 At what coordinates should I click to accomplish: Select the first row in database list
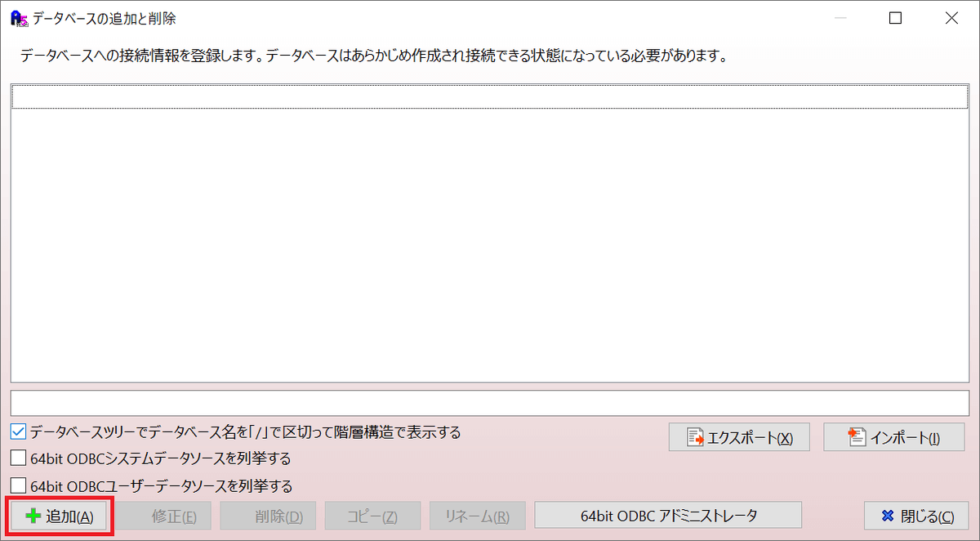point(489,97)
